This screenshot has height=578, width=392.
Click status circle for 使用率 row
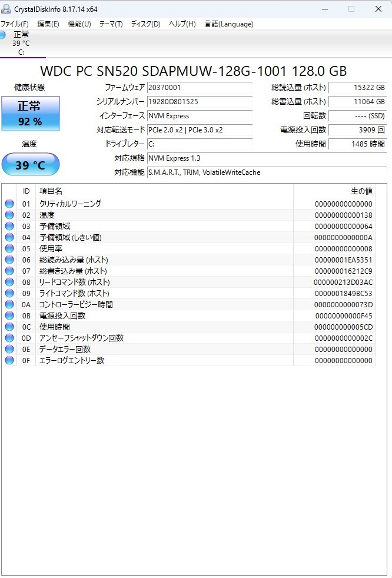(x=9, y=248)
